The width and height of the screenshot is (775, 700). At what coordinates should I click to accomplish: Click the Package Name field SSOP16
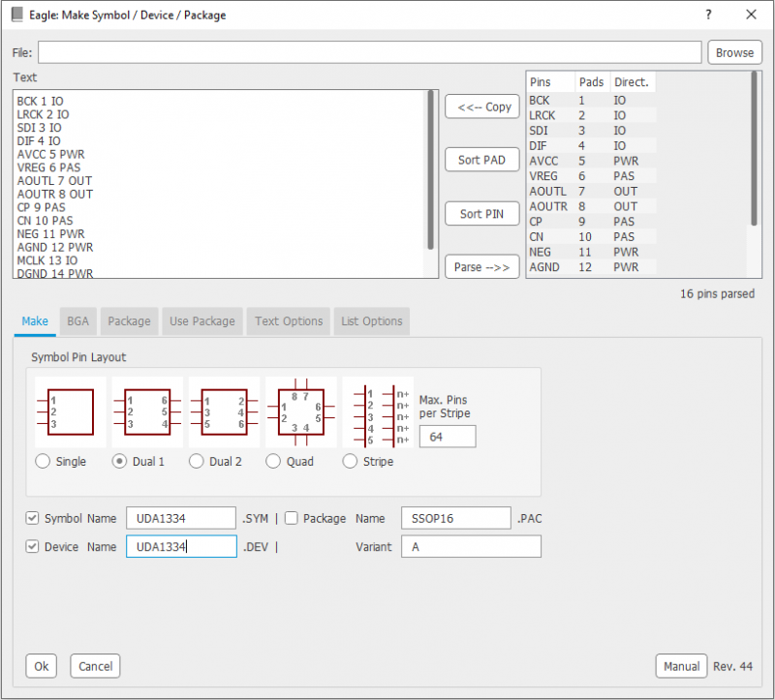[455, 518]
